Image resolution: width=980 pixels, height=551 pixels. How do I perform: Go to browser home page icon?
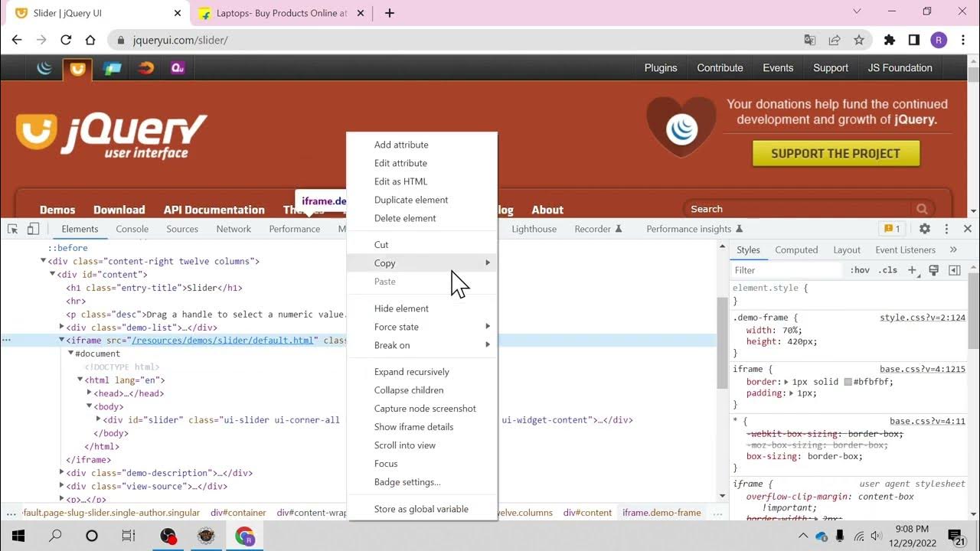90,40
